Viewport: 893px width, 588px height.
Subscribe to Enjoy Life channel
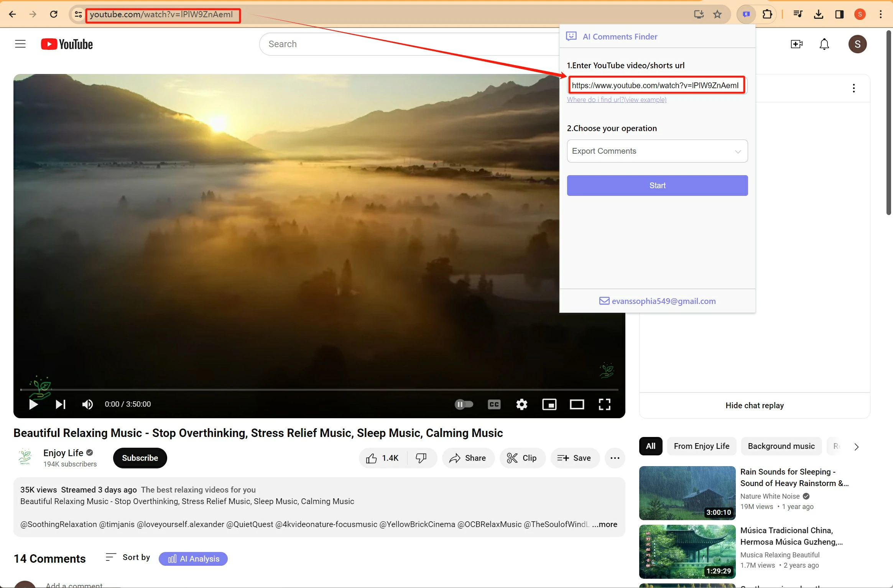tap(140, 458)
